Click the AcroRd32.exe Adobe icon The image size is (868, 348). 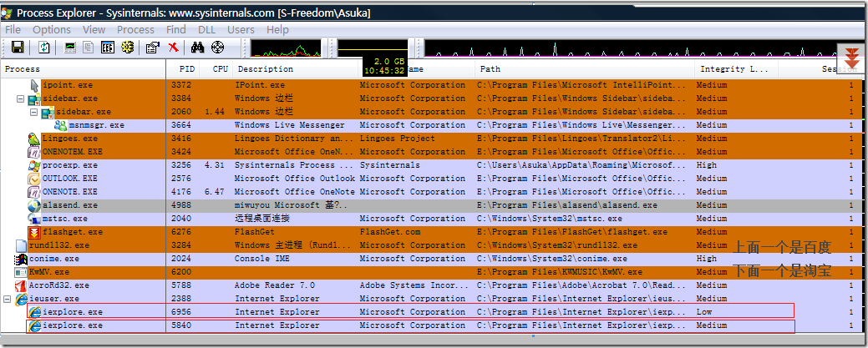21,285
